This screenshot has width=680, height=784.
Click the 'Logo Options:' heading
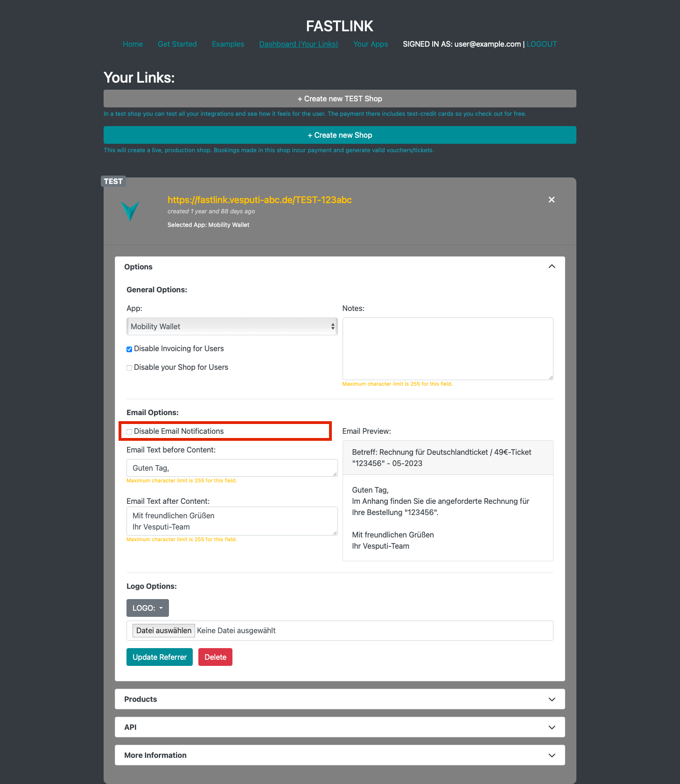click(152, 586)
